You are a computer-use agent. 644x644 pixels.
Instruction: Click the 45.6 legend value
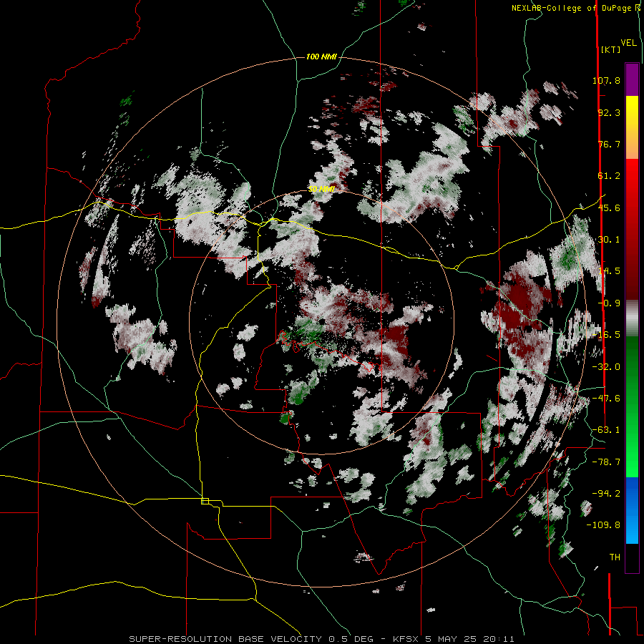[609, 208]
